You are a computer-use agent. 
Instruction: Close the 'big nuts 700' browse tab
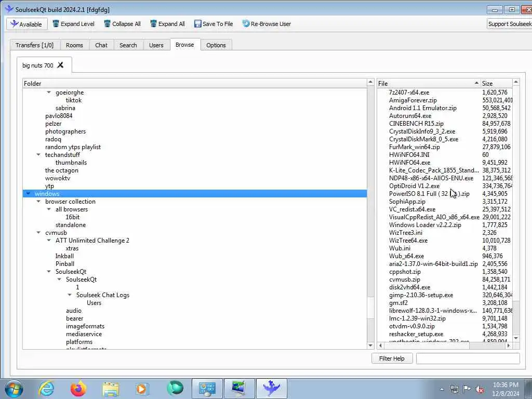tap(60, 65)
